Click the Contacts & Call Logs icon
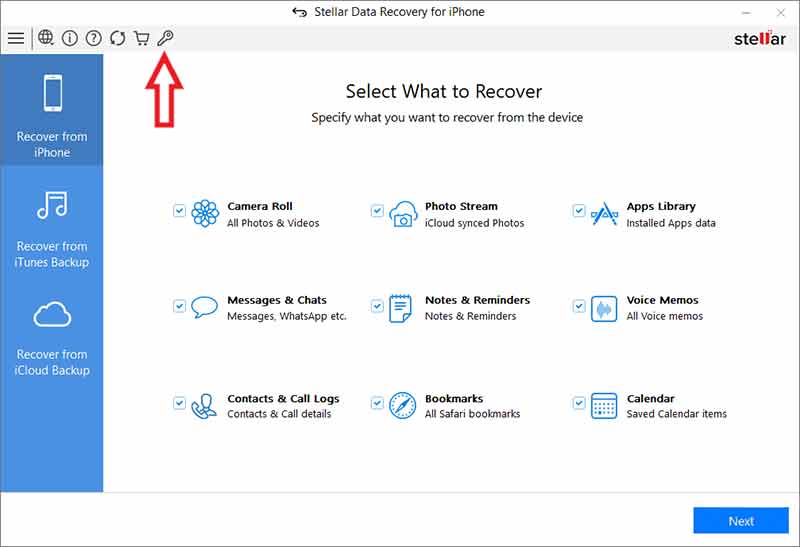This screenshot has width=800, height=547. pos(204,405)
